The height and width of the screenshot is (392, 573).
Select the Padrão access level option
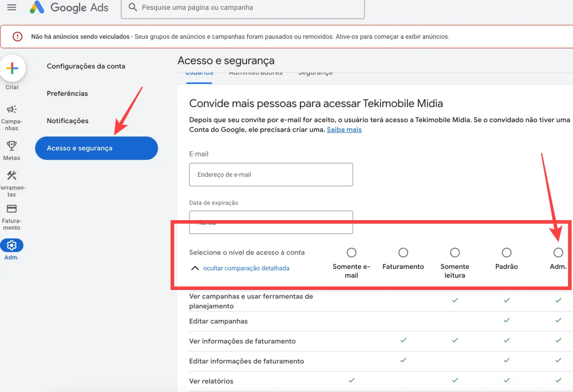tap(506, 252)
